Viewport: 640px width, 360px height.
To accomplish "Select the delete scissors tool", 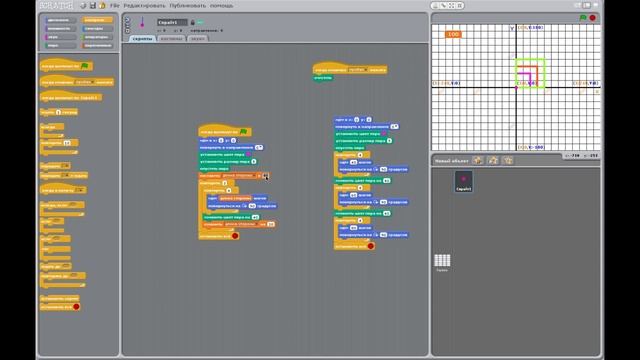I will [x=444, y=6].
